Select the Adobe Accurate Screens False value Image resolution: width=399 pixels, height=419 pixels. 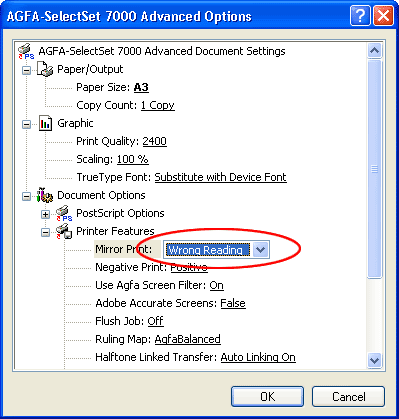point(233,303)
